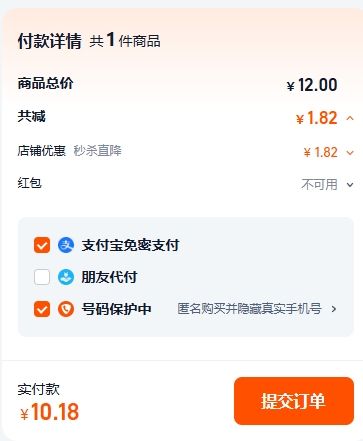Click 提交订单 submit order button
Screen dimensions: 363x441
pos(294,401)
